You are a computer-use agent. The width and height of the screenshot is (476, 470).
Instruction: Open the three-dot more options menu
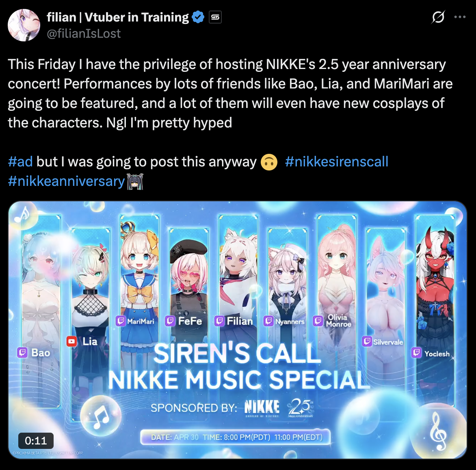(x=460, y=17)
